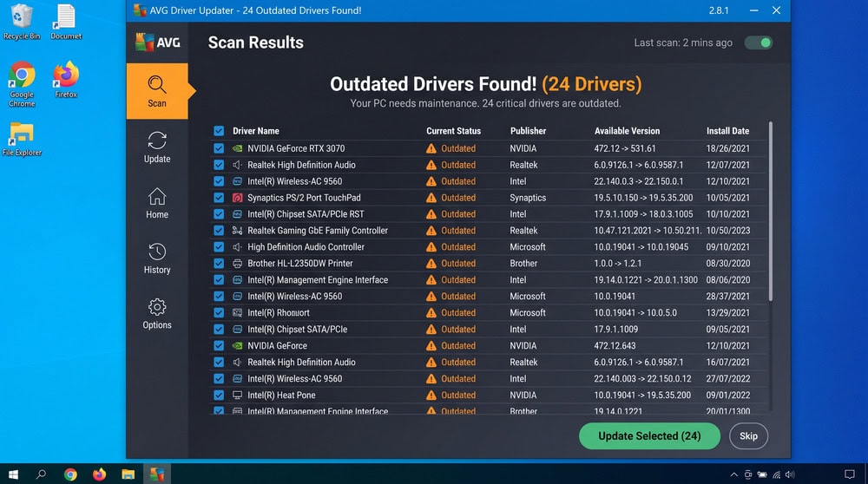Viewport: 868px width, 484px height.
Task: Click chip icon of Intel(R) Chipset SATA/PCIe RST
Action: pyautogui.click(x=238, y=214)
